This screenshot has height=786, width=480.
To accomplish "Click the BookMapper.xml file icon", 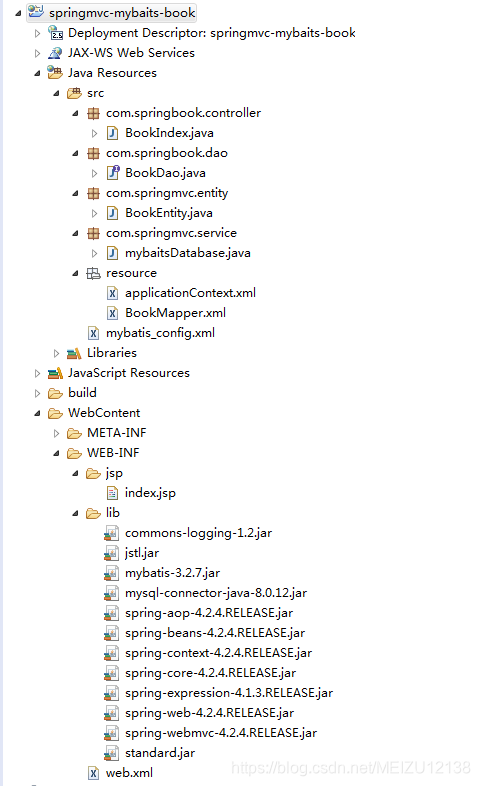I will (x=113, y=313).
